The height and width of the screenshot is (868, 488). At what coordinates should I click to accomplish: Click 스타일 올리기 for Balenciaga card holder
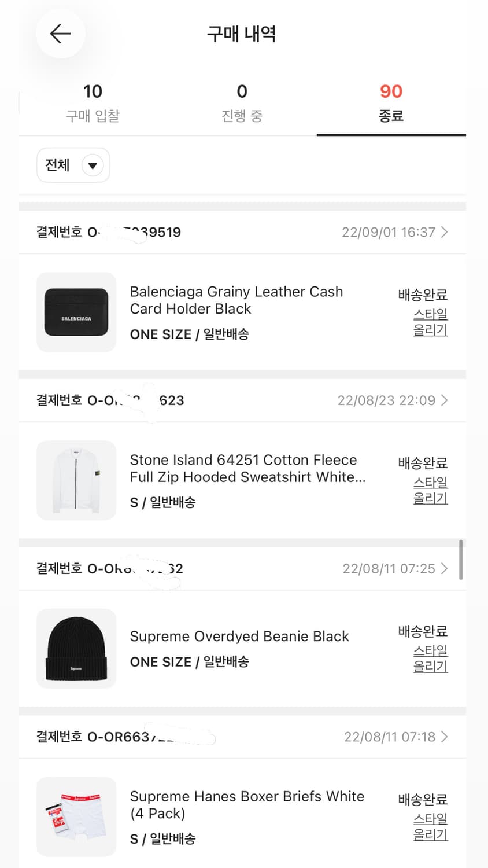(430, 322)
